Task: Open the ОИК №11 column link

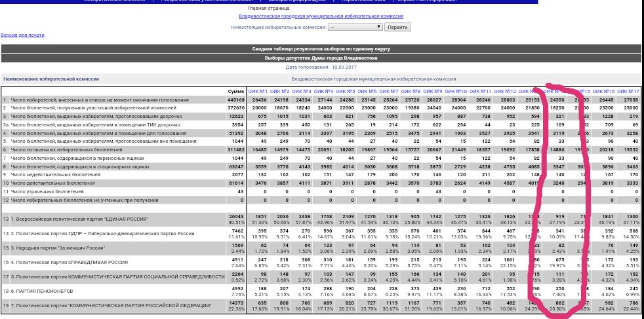Action: pyautogui.click(x=480, y=92)
